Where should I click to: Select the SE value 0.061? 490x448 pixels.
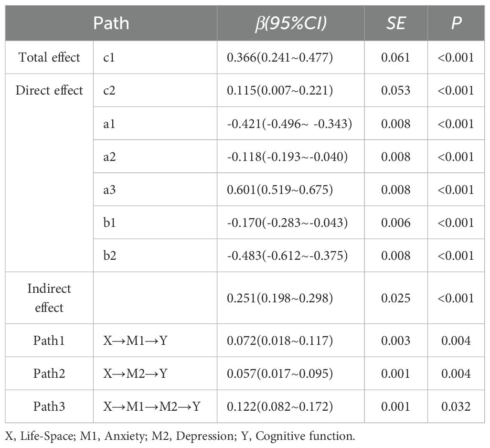pyautogui.click(x=395, y=57)
